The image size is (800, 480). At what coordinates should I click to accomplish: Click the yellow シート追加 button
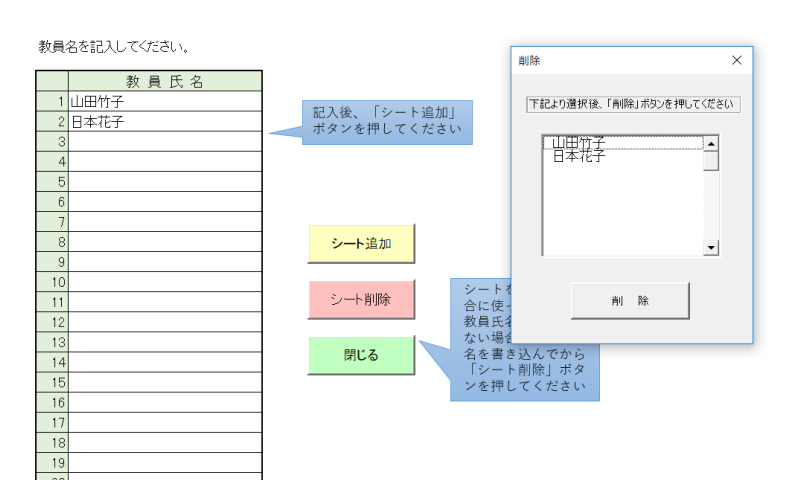[360, 244]
